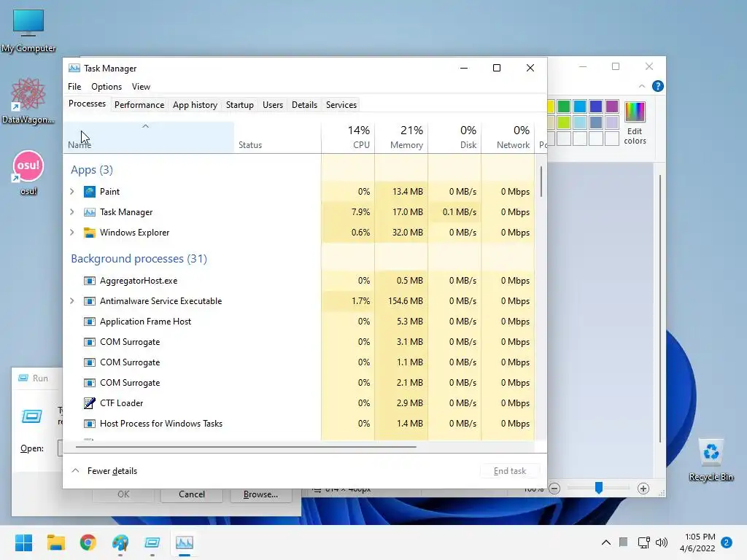Pick the purple color swatch in Paint
The image size is (747, 560).
pos(612,106)
